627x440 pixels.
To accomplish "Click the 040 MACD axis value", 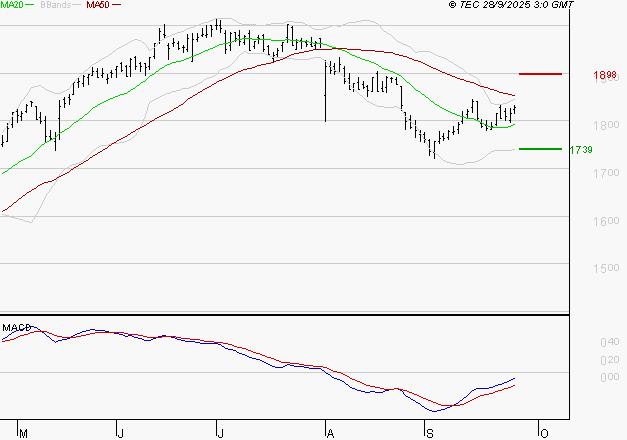I will (x=610, y=342).
